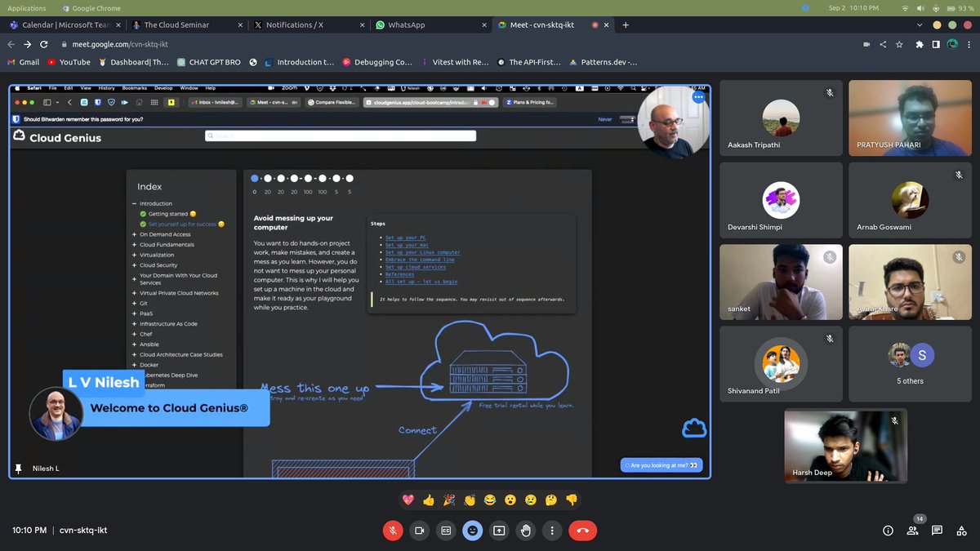The image size is (980, 551).
Task: Send the sparkling heart reaction
Action: pyautogui.click(x=407, y=500)
